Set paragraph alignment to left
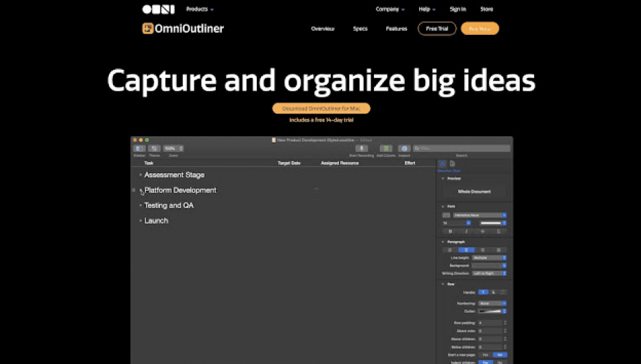641x364 pixels. (x=450, y=250)
